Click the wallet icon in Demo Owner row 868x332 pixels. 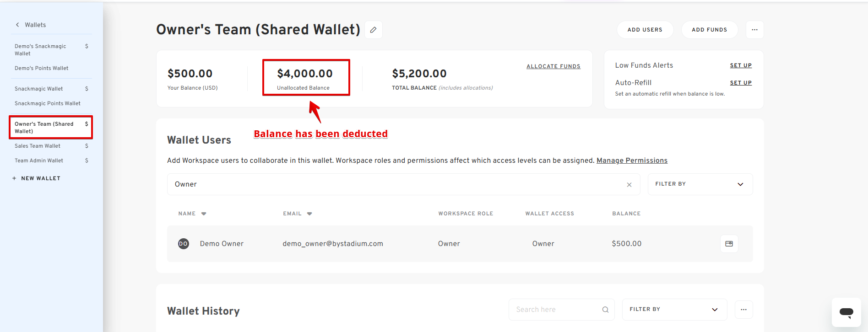(x=729, y=244)
